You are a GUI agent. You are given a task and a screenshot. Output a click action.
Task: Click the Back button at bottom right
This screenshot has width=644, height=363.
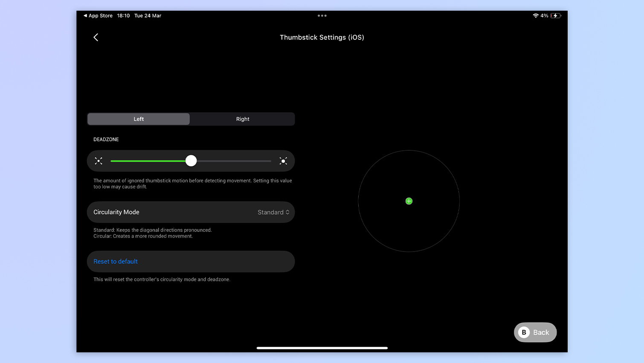(x=535, y=332)
